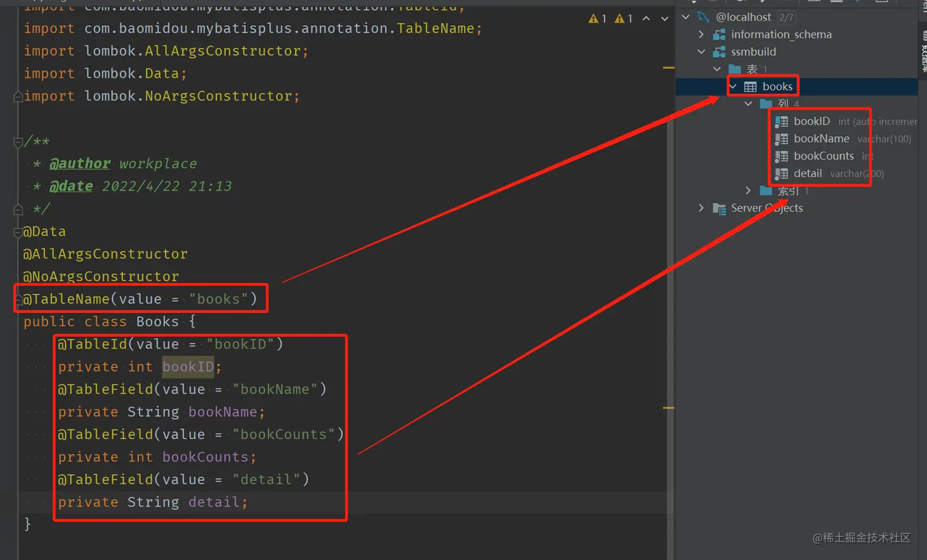This screenshot has width=927, height=560.
Task: Select the bookID column row
Action: pyautogui.click(x=797, y=121)
